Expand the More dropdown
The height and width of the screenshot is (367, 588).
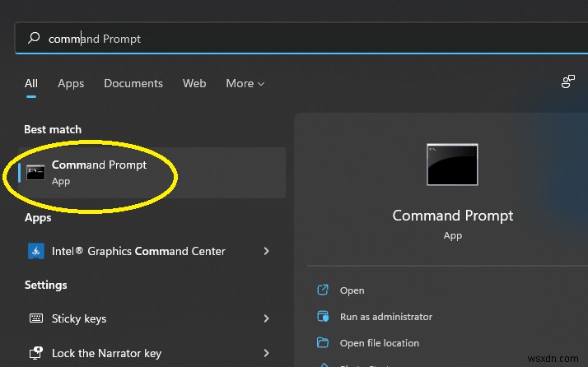click(245, 83)
